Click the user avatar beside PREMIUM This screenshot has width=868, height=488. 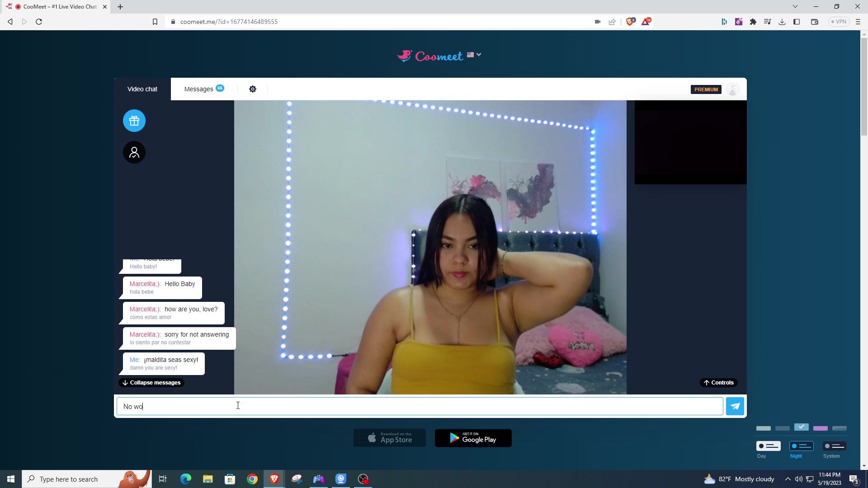tap(732, 89)
